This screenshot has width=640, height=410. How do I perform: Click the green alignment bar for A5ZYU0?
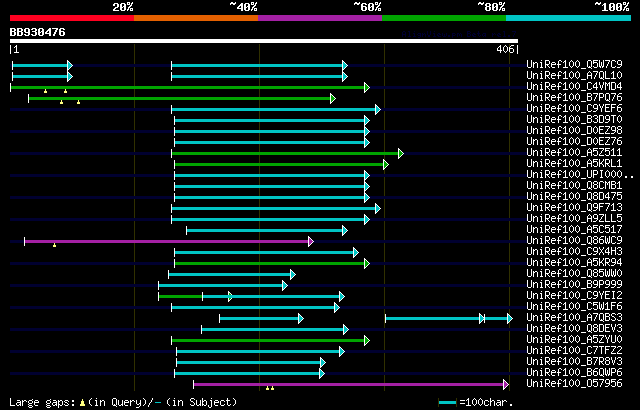pyautogui.click(x=271, y=341)
